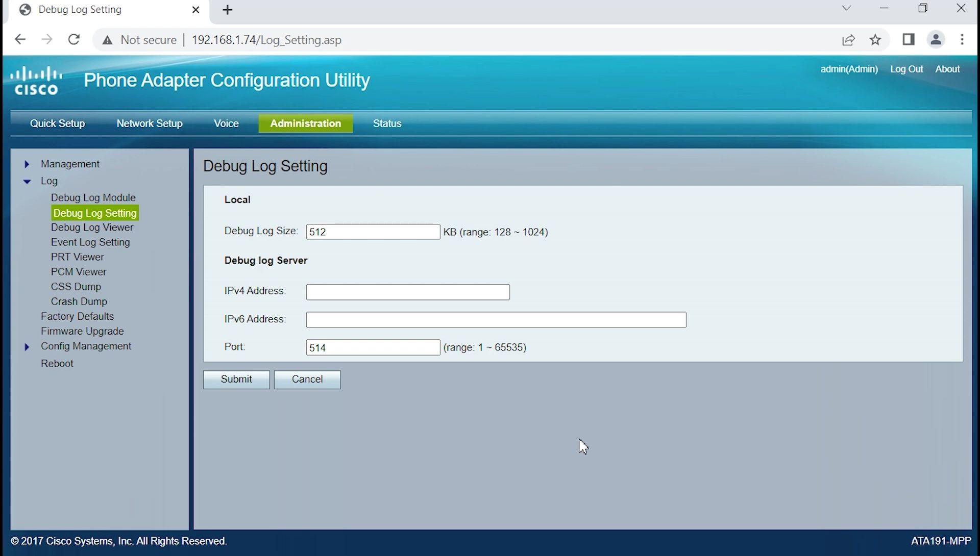The height and width of the screenshot is (556, 980).
Task: Open the Reboot page
Action: click(x=57, y=363)
